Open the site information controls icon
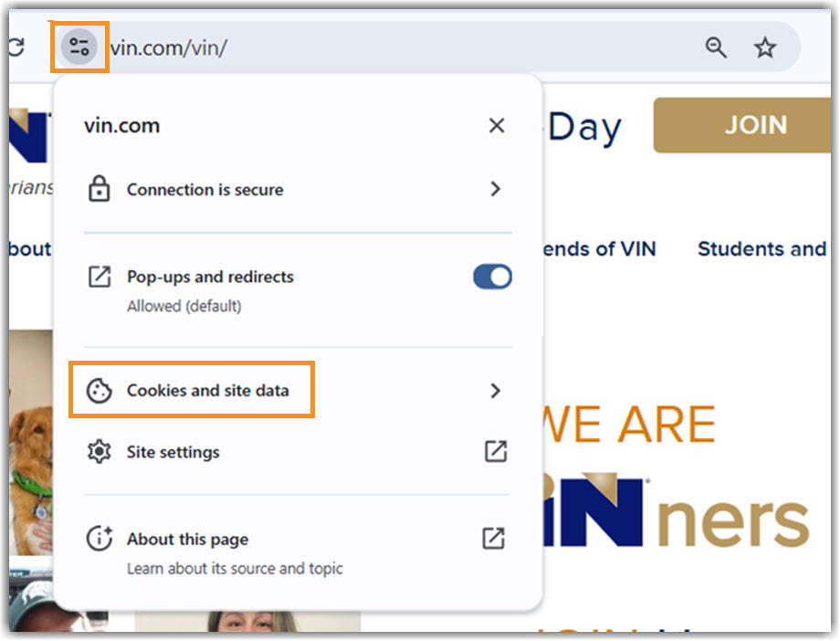 click(x=79, y=47)
